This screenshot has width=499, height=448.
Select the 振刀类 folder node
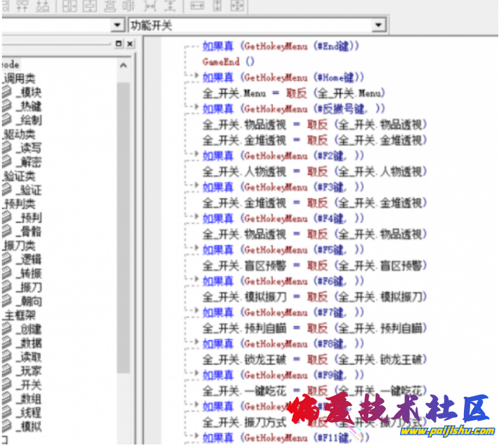[20, 245]
